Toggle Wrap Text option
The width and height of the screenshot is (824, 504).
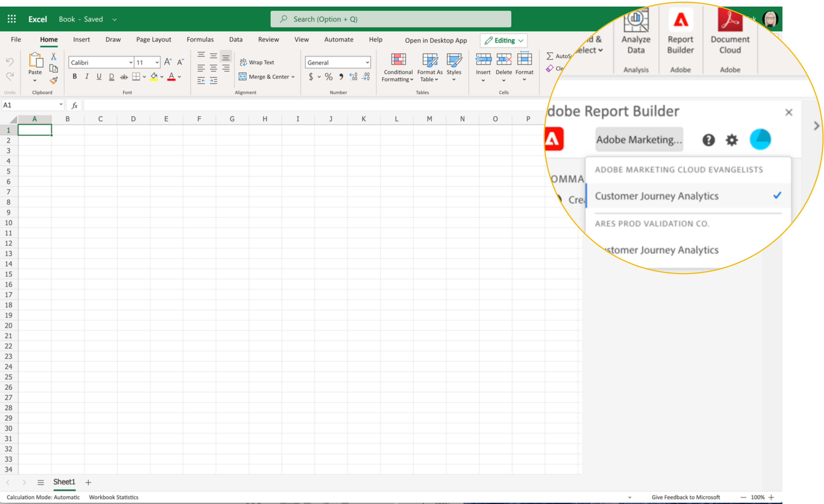(257, 62)
